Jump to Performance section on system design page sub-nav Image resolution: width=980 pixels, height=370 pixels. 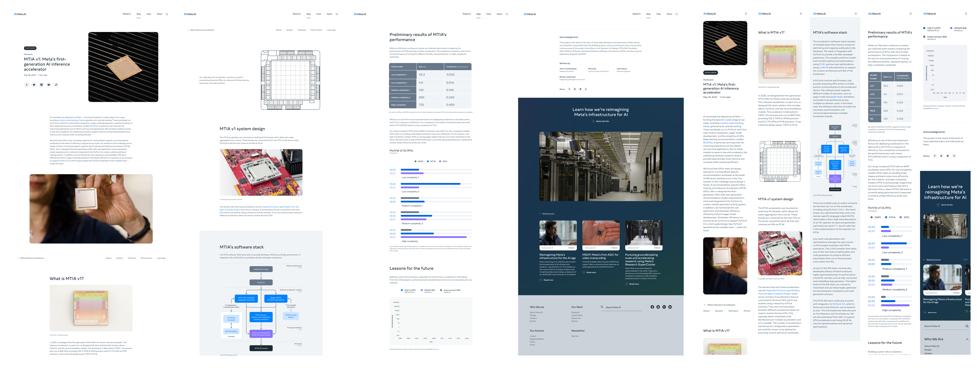(316, 30)
